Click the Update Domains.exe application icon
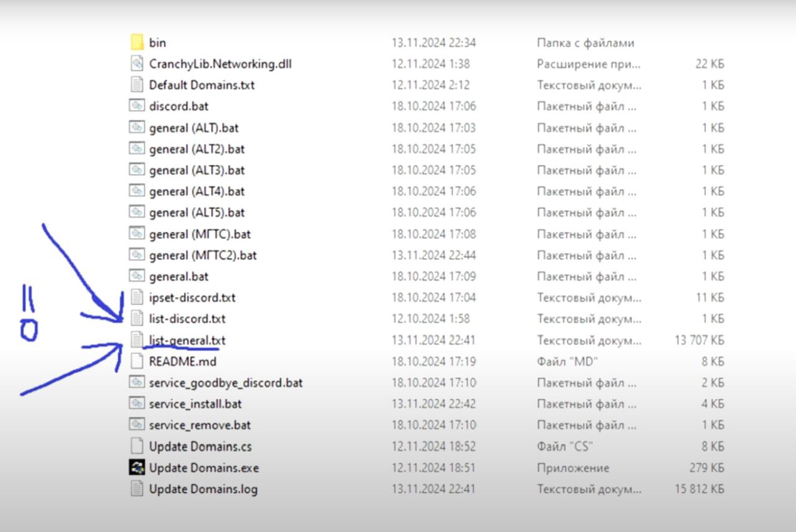 pos(137,467)
